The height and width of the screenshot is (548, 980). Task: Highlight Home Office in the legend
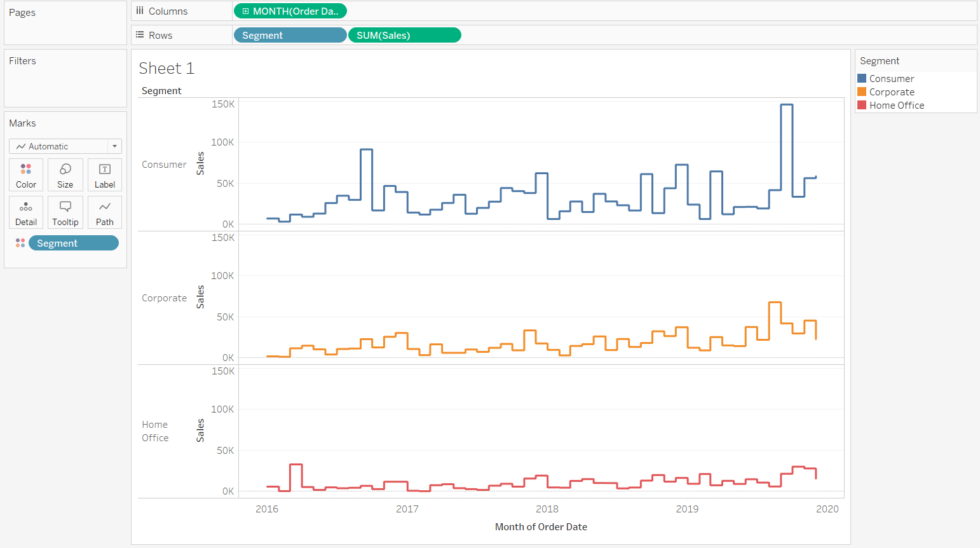pyautogui.click(x=896, y=106)
